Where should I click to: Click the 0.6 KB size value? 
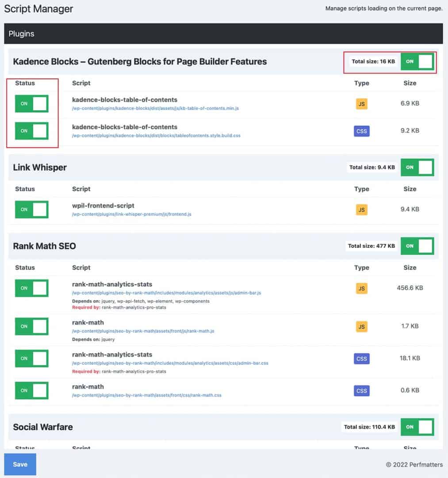pos(410,390)
